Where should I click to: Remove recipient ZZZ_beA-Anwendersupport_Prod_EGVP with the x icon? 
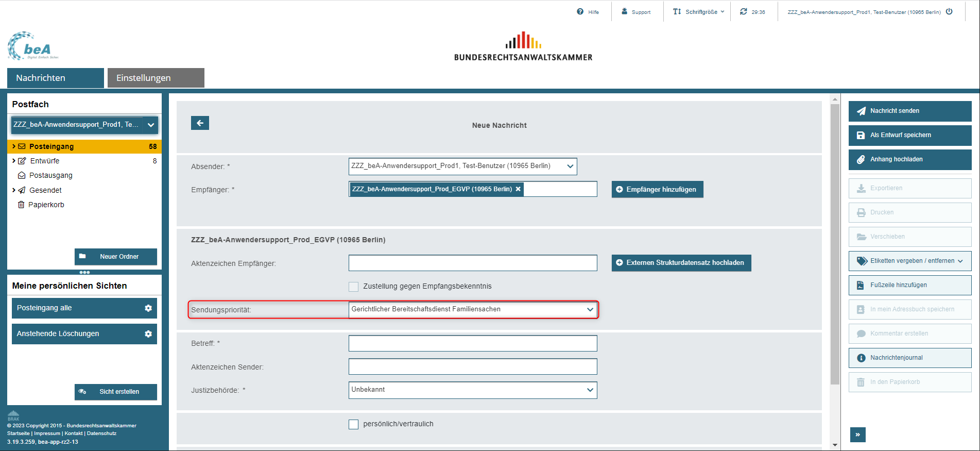coord(518,189)
